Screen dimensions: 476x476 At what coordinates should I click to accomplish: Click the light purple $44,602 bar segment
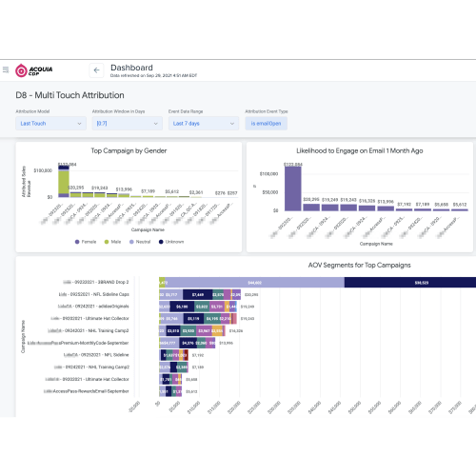(x=254, y=283)
